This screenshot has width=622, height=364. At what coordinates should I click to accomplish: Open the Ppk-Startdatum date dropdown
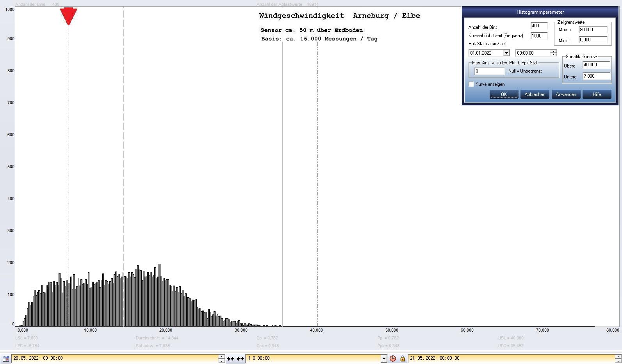click(506, 53)
